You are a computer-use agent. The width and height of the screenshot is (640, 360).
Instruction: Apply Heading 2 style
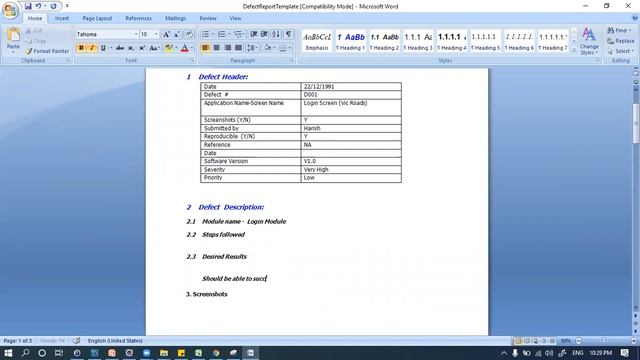point(384,41)
